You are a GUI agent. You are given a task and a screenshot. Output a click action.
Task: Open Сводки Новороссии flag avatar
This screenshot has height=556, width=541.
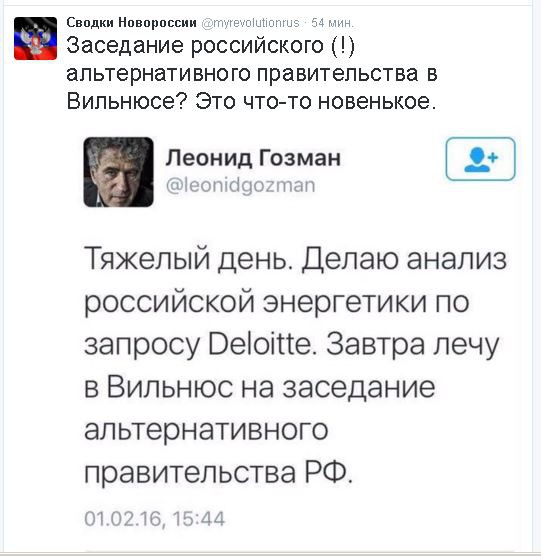point(35,38)
